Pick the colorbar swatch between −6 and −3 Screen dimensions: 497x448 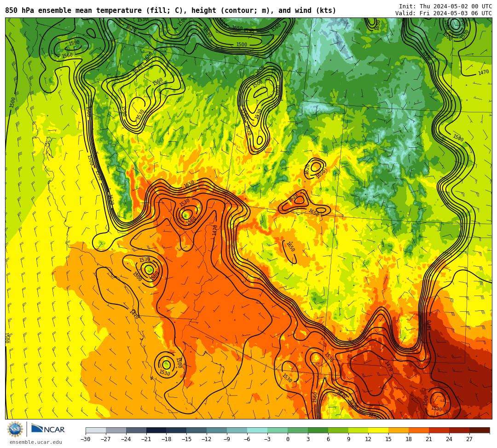(x=257, y=430)
